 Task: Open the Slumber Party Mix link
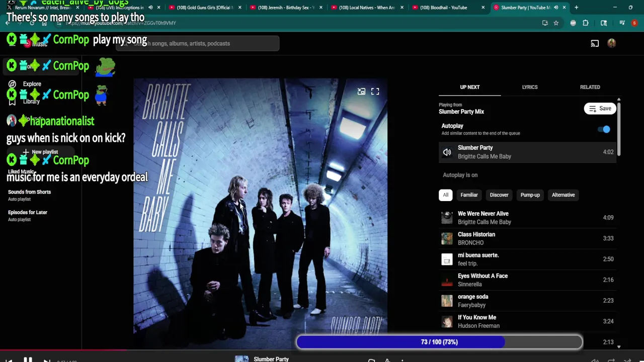[x=461, y=112]
